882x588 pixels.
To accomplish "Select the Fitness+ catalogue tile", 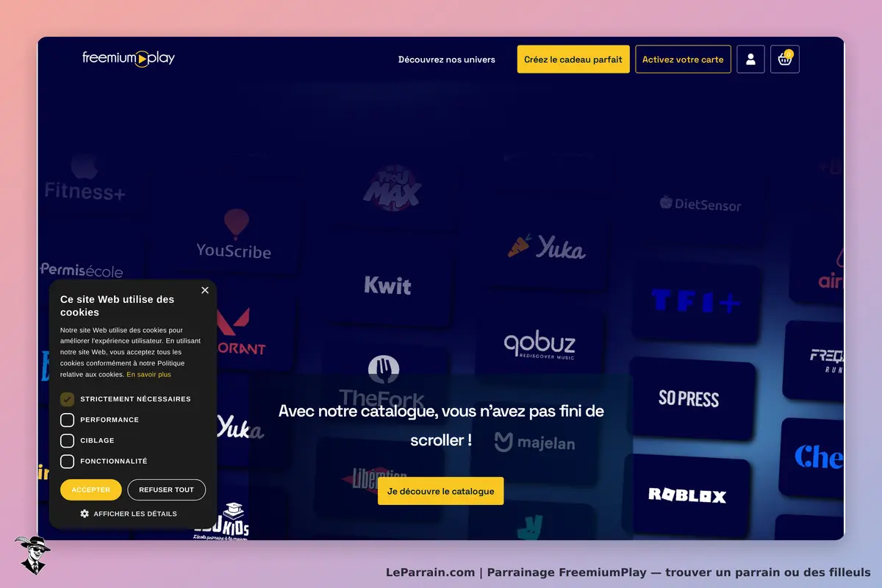I will [x=85, y=180].
